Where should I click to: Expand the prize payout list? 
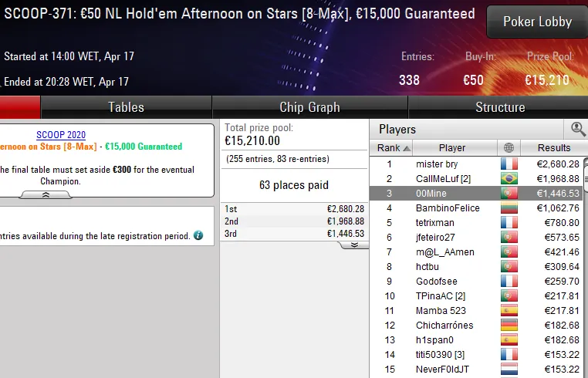point(354,245)
